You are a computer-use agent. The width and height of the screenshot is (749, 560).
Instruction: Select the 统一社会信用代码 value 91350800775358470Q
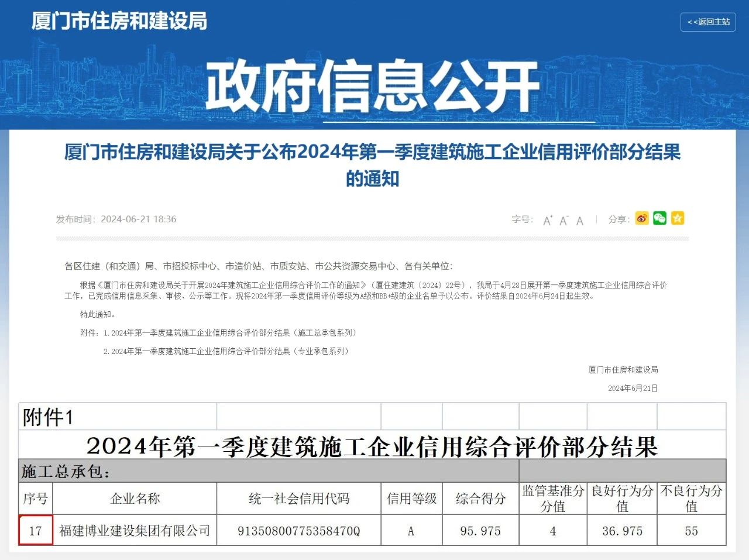tap(298, 531)
